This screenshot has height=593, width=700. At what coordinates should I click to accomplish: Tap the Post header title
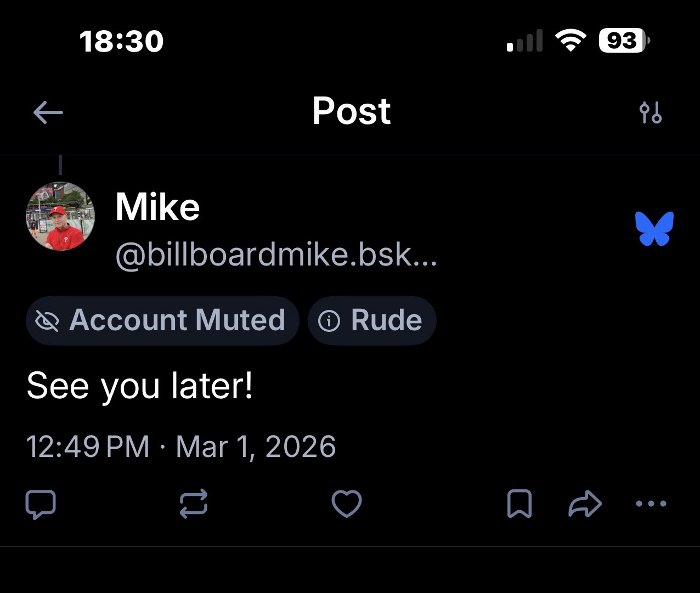click(x=351, y=111)
